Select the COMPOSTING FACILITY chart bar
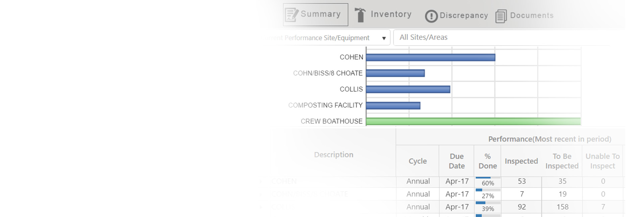Screen dimensions: 644x217 [x=393, y=105]
